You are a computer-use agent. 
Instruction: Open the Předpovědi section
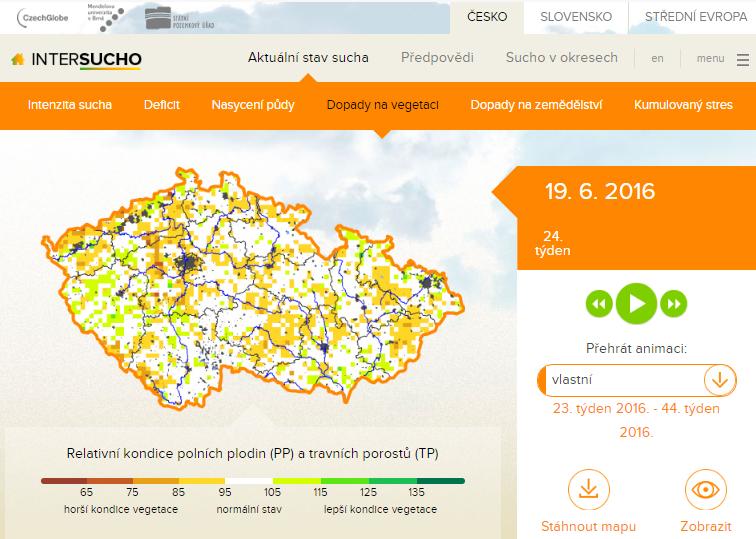coord(437,58)
